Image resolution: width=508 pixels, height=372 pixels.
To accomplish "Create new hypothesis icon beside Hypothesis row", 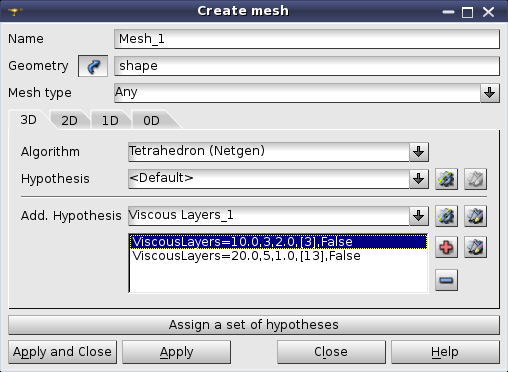I will [446, 179].
